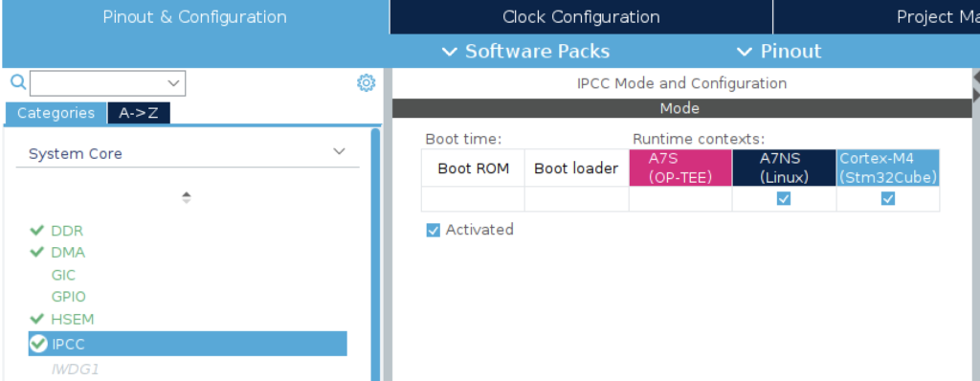
Task: Toggle the A7NS (Linux) context checkbox
Action: (783, 198)
